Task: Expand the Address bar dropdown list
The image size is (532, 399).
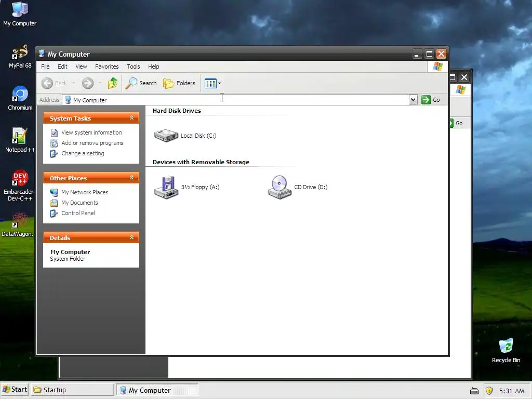Action: [413, 100]
